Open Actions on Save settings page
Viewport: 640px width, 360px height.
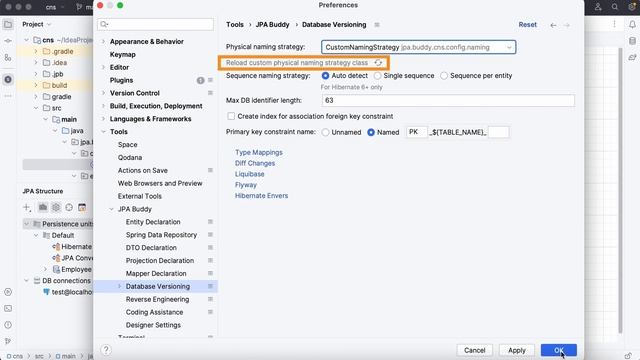(x=142, y=171)
